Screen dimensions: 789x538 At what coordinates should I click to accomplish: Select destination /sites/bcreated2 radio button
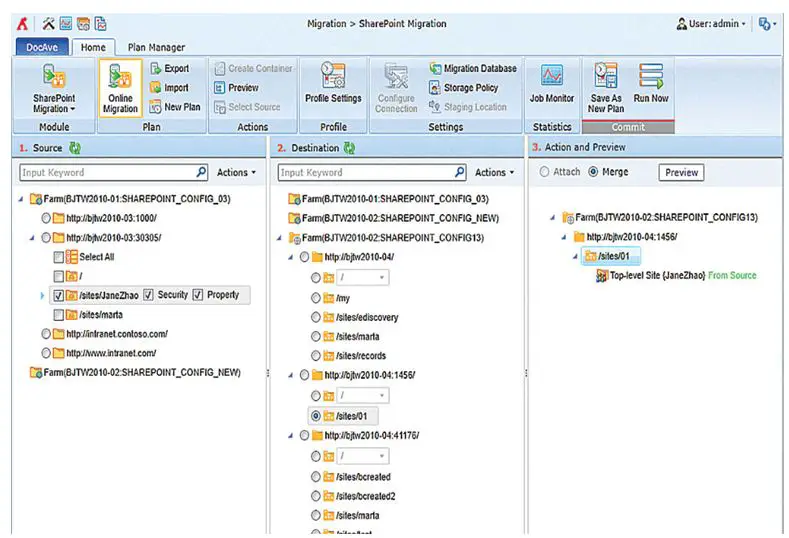pyautogui.click(x=315, y=496)
